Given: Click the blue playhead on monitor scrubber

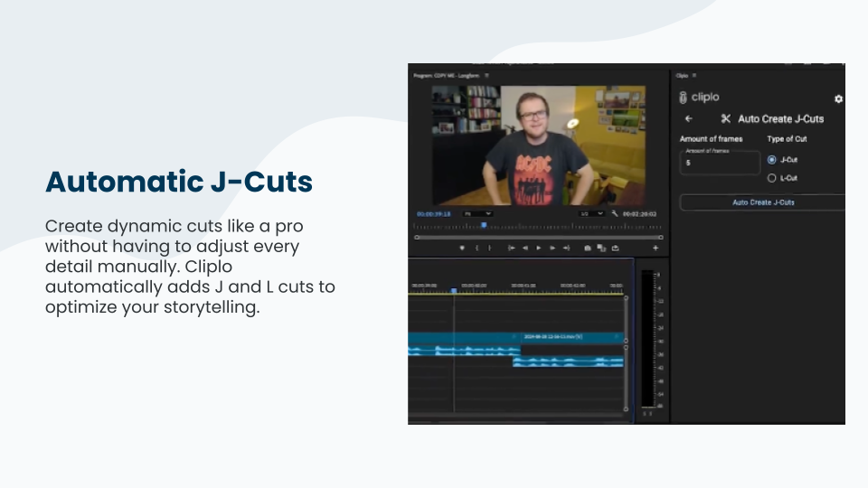Looking at the screenshot, I should tap(483, 225).
